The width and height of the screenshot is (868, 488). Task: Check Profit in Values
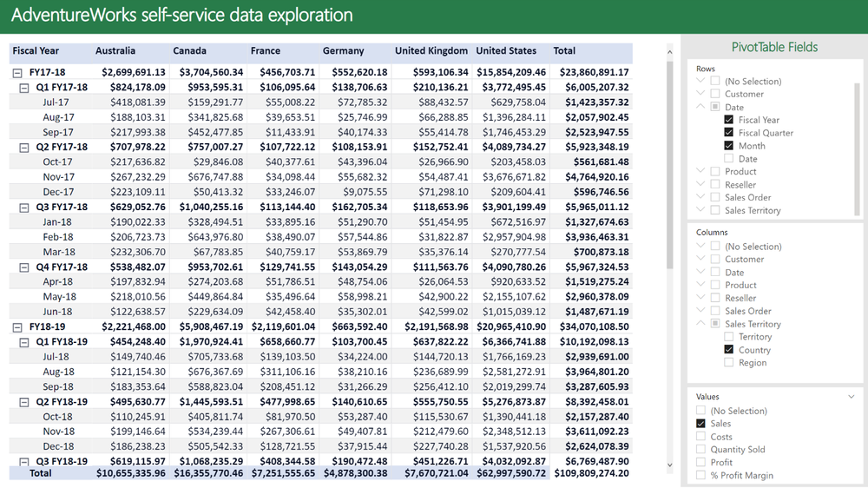(x=700, y=462)
